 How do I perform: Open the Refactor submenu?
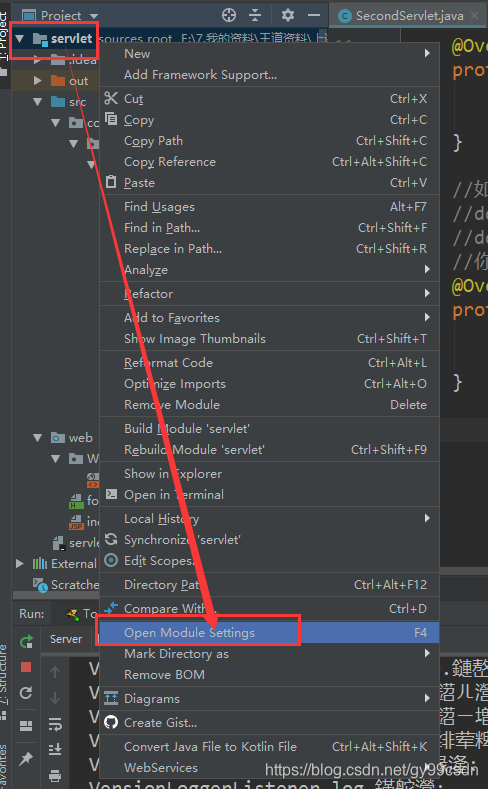click(x=270, y=293)
